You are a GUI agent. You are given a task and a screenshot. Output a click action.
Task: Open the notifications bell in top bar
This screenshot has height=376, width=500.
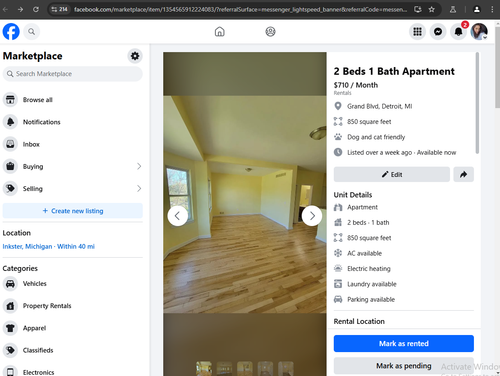(459, 32)
